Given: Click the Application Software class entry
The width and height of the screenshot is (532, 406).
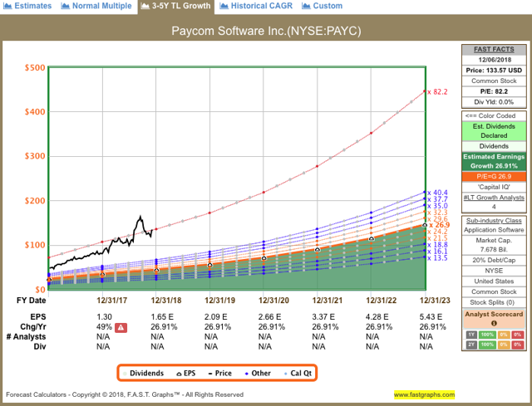Looking at the screenshot, I should pos(494,230).
